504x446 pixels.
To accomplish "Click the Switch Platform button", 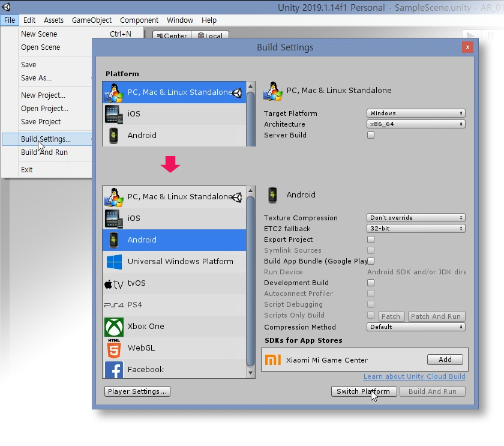I will [x=364, y=391].
